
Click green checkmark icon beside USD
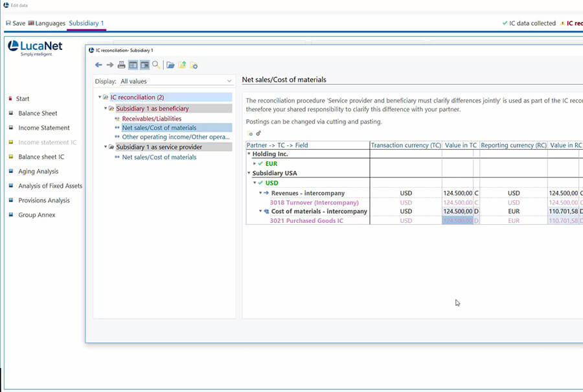(x=260, y=183)
